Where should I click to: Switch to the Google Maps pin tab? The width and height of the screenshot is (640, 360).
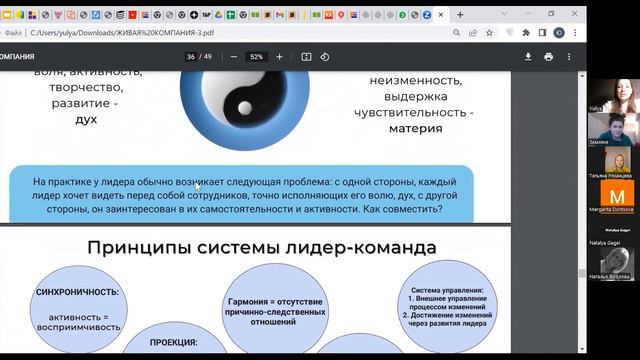click(341, 15)
